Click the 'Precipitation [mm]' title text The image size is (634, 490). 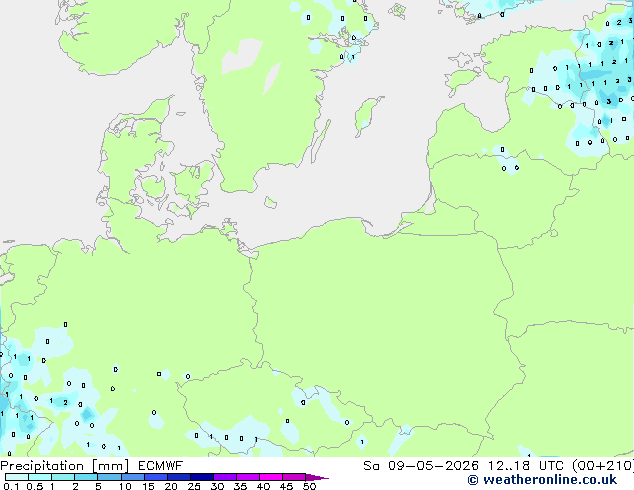pyautogui.click(x=65, y=466)
